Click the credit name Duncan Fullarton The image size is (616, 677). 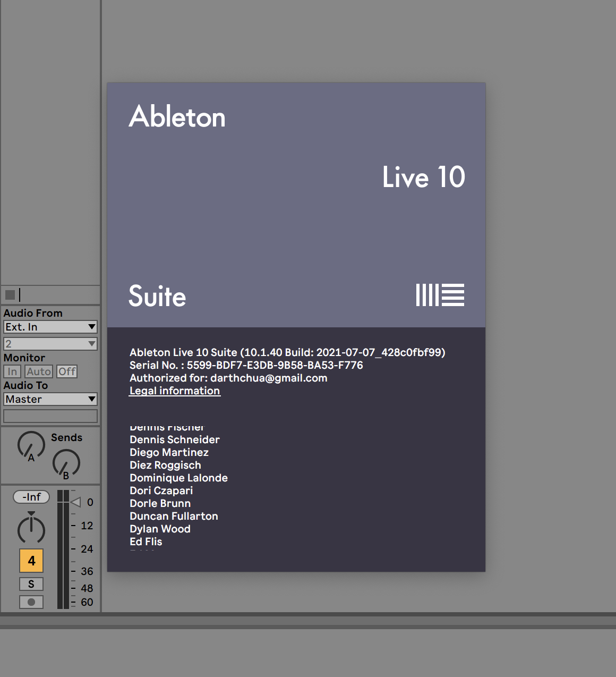174,516
